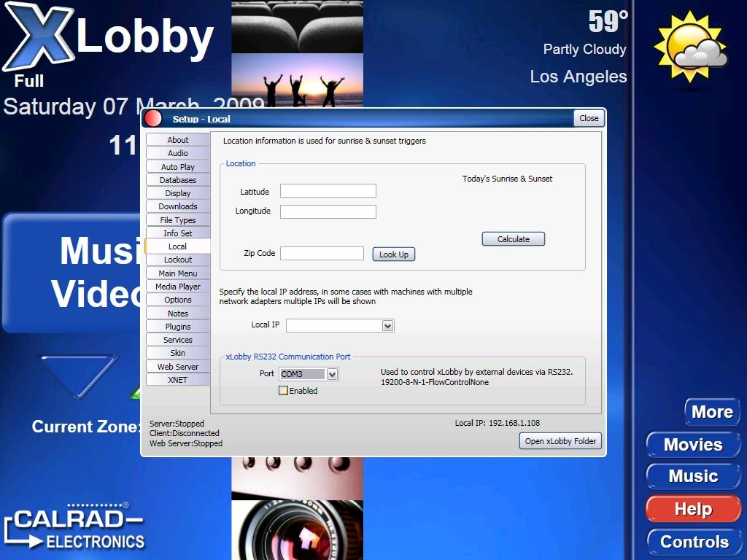
Task: Open the Plugins tab
Action: click(x=178, y=327)
